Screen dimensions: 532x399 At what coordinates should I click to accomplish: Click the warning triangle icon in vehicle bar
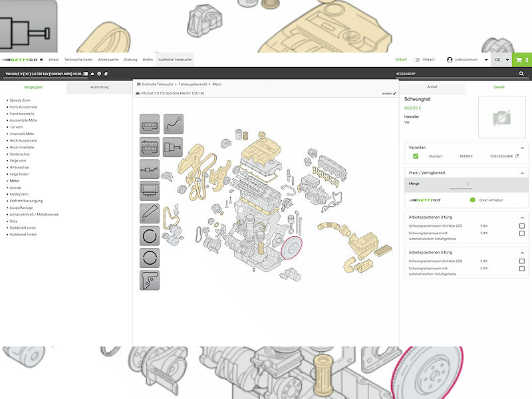click(x=92, y=74)
